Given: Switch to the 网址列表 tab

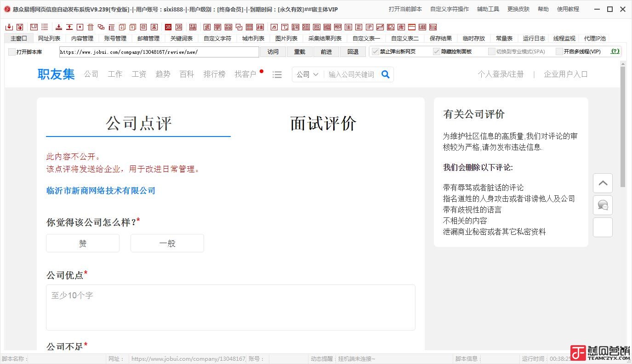Looking at the screenshot, I should coord(49,39).
